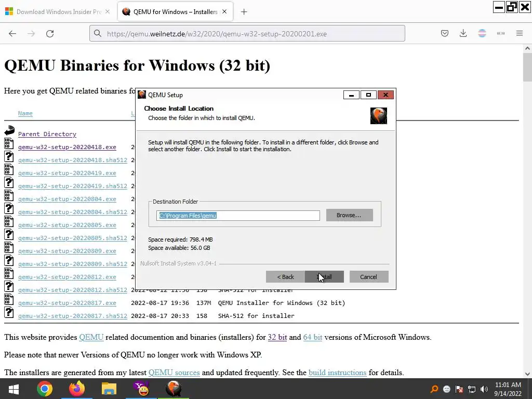The image size is (532, 399).
Task: Click the Install button in QEMU Setup
Action: [x=324, y=277]
